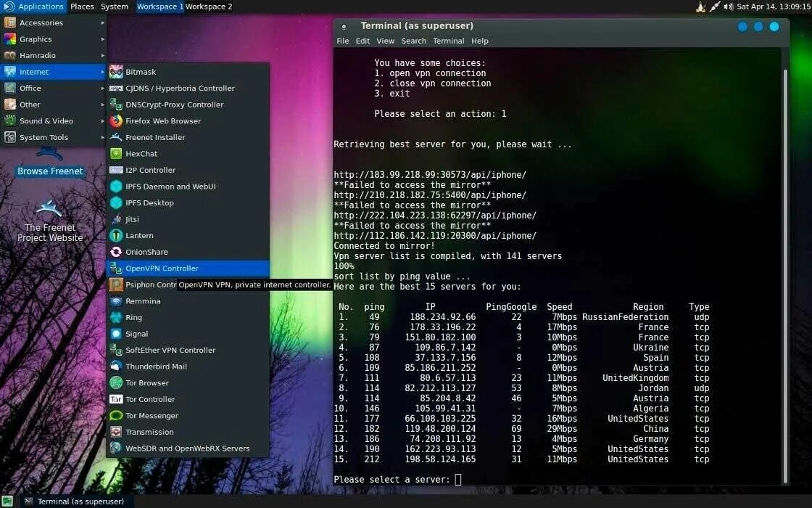This screenshot has width=812, height=508.
Task: Click the Freenet Installer icon
Action: pyautogui.click(x=116, y=137)
